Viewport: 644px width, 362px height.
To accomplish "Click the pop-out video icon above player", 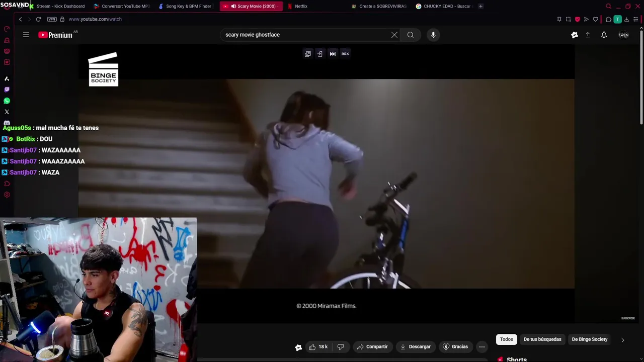I will coord(308,54).
